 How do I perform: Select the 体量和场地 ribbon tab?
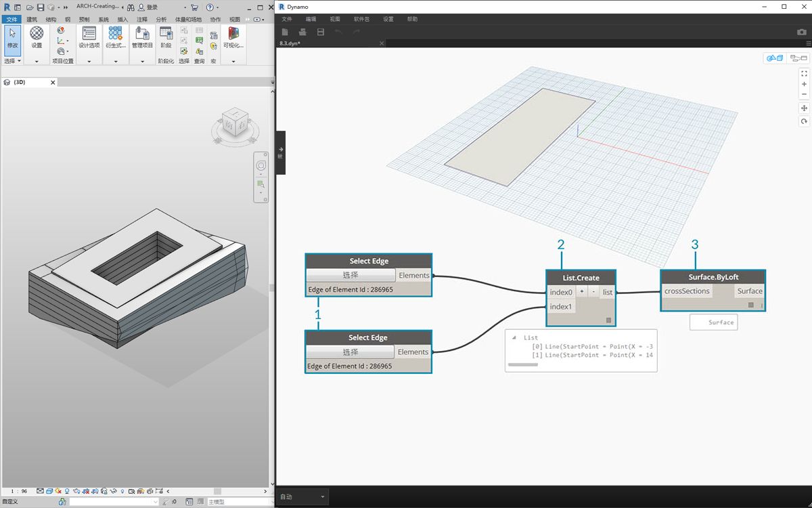pyautogui.click(x=188, y=20)
